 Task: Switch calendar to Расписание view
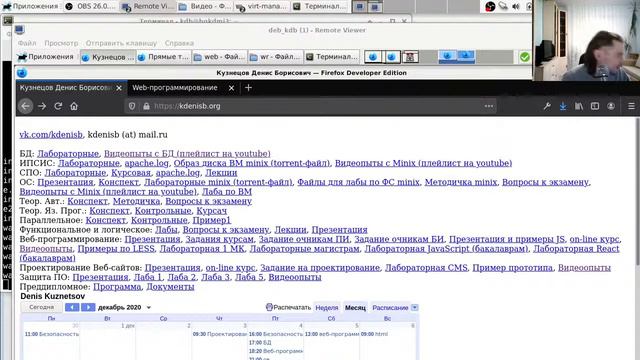tap(390, 307)
